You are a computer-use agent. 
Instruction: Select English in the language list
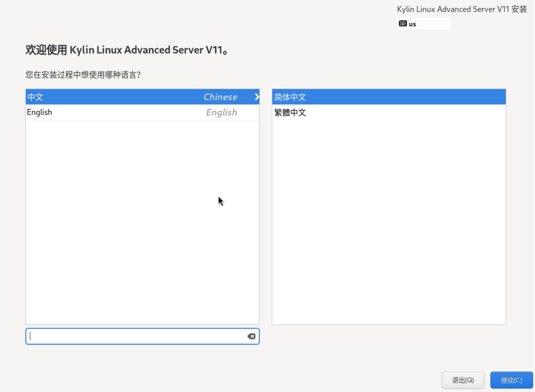click(x=39, y=112)
